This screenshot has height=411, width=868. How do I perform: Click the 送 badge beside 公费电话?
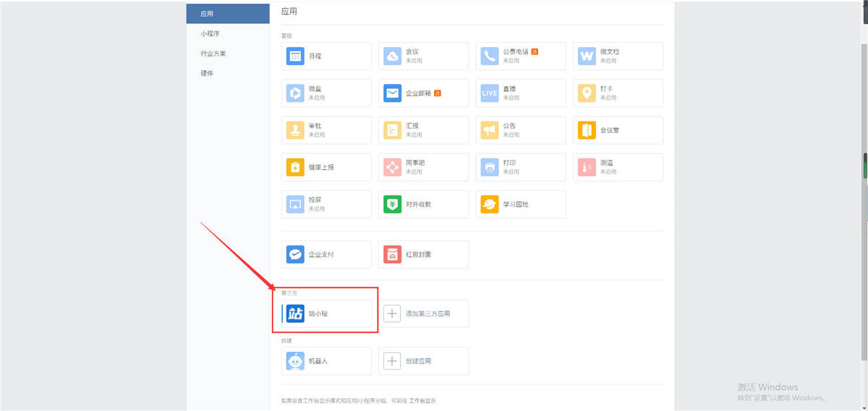click(x=535, y=52)
